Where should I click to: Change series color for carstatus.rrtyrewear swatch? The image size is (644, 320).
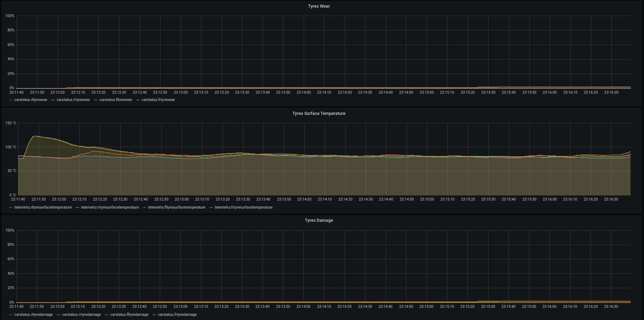point(53,100)
